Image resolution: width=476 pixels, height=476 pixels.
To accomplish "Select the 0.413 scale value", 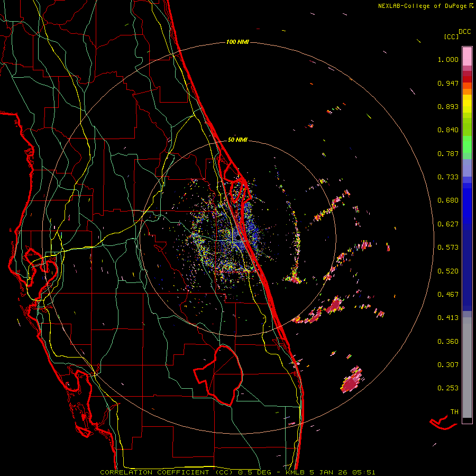I will click(x=448, y=318).
